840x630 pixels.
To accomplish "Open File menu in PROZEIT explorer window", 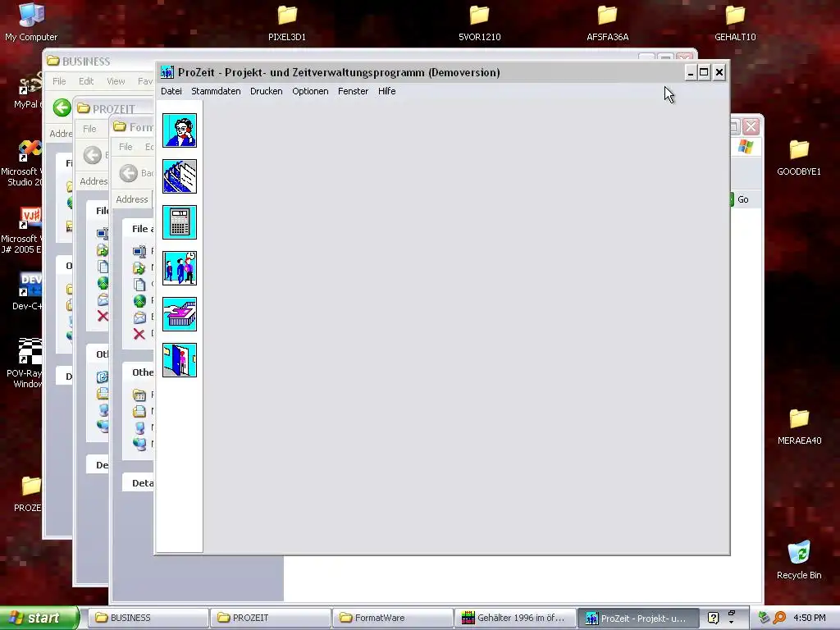I will pos(89,129).
